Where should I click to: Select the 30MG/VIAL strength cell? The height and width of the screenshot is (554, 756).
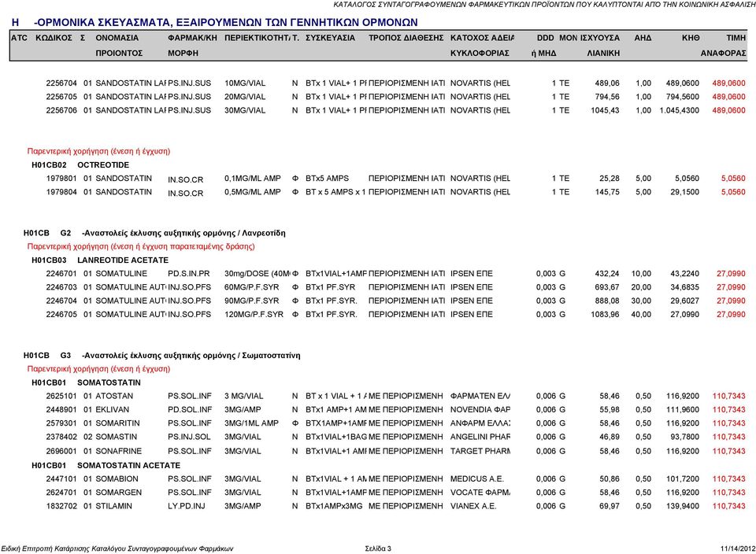tap(245, 110)
